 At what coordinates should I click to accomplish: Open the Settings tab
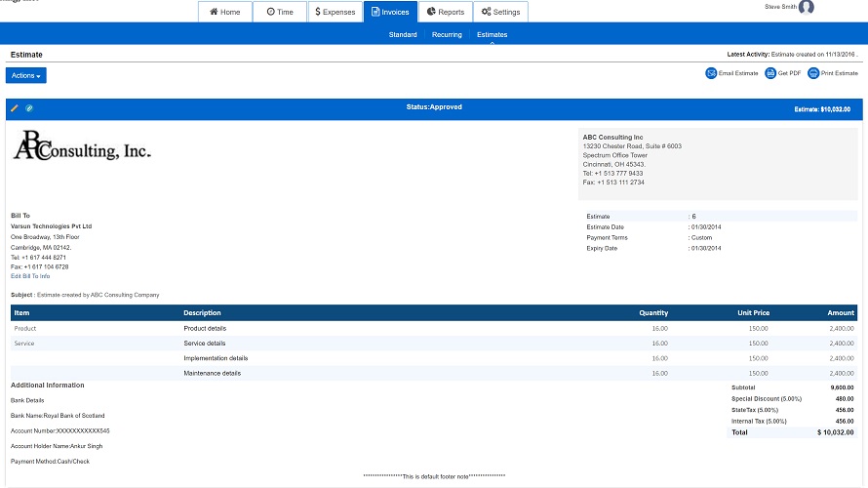click(x=500, y=12)
